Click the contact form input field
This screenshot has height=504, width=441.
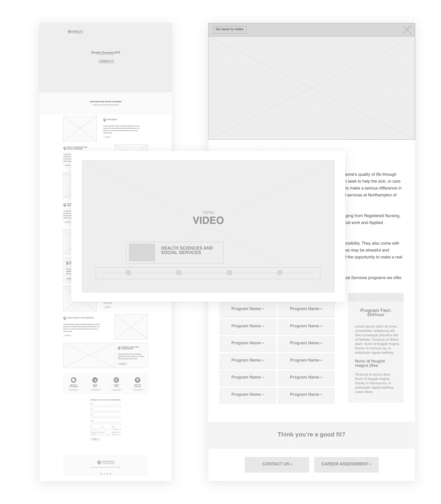(x=106, y=406)
